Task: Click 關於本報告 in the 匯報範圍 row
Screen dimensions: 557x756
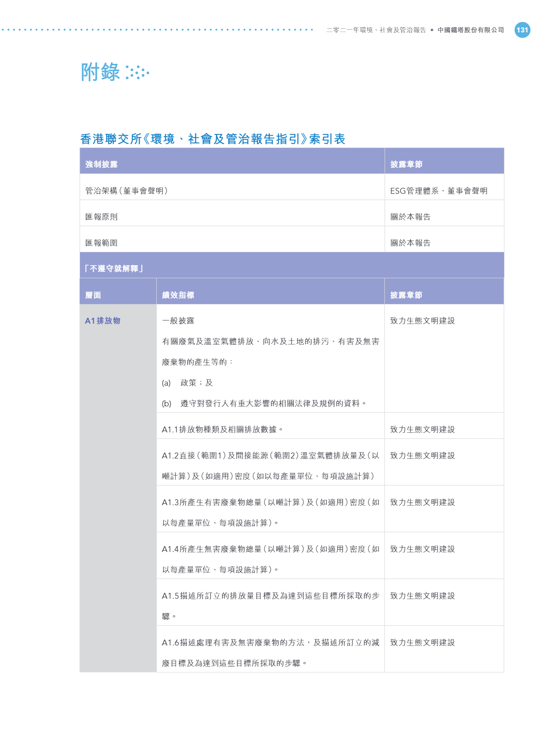Action: 410,243
